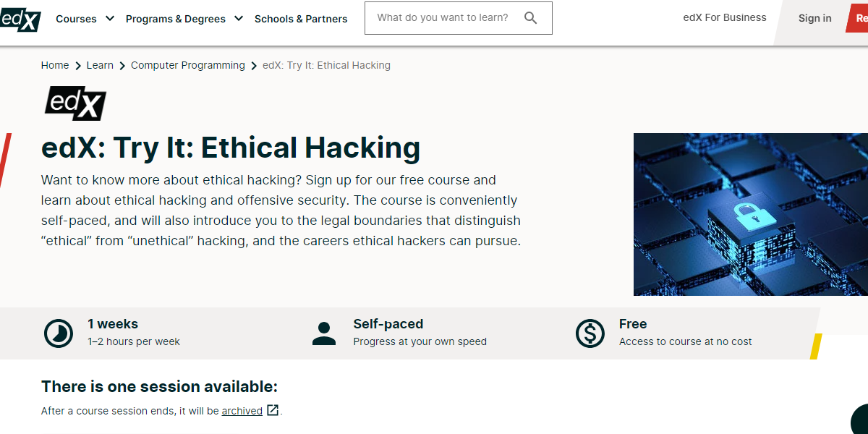Click the edX logo in the header
The height and width of the screenshot is (434, 868).
point(21,20)
